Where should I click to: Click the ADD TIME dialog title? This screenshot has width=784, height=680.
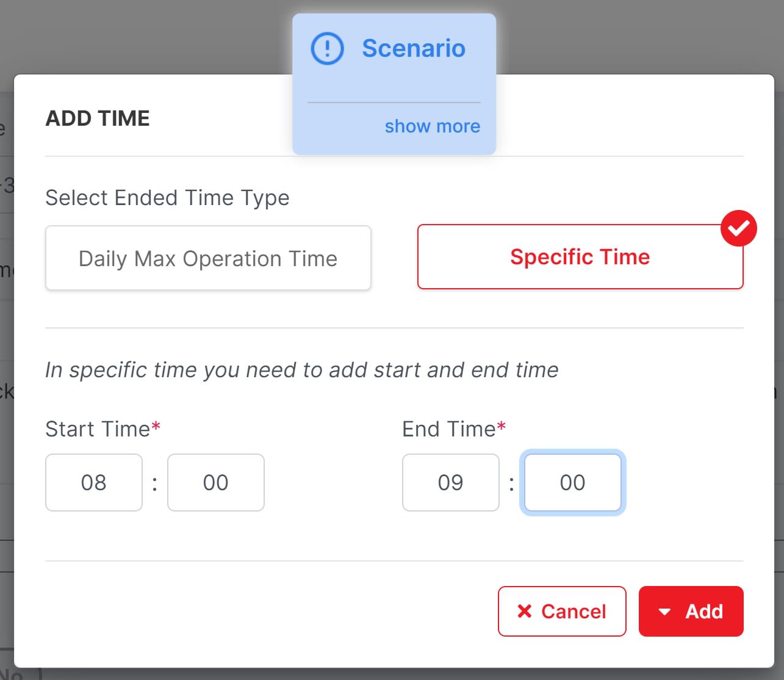98,118
